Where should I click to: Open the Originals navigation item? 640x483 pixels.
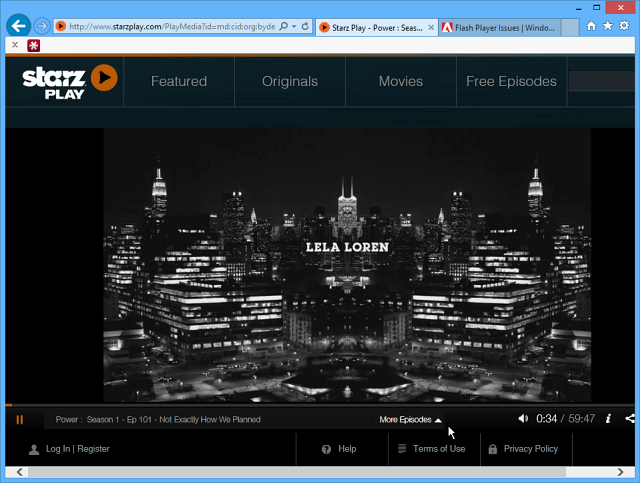point(290,81)
